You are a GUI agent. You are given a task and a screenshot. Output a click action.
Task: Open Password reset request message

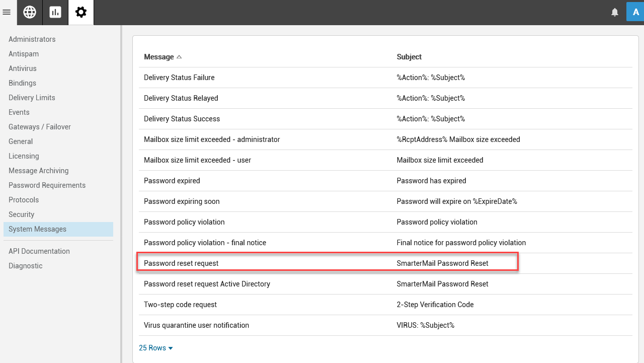181,263
